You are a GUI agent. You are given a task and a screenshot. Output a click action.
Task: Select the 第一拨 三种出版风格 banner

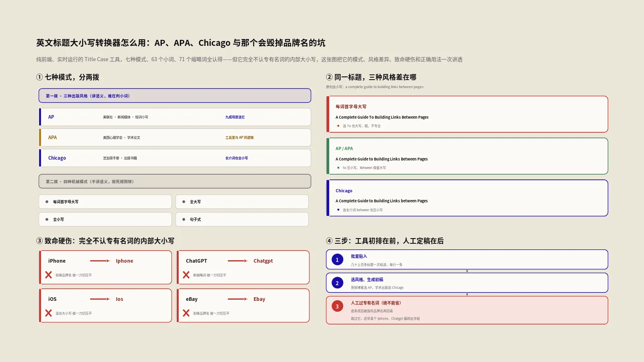(x=175, y=96)
